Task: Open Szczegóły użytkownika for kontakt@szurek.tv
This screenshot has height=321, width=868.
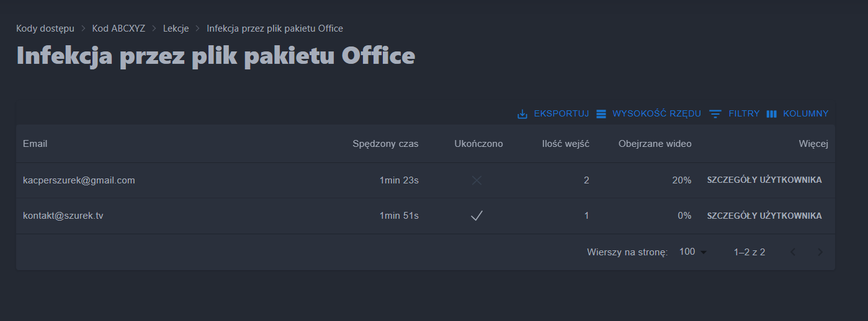Action: click(764, 216)
